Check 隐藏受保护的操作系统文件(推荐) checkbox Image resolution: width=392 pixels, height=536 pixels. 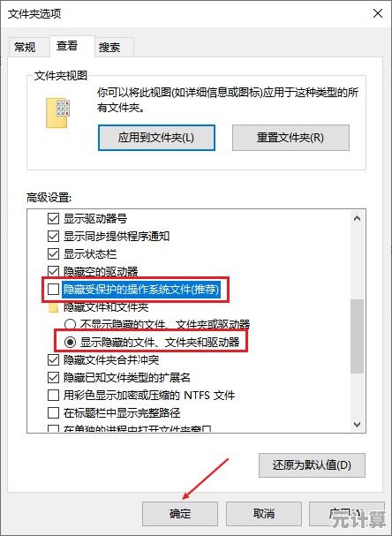[53, 290]
